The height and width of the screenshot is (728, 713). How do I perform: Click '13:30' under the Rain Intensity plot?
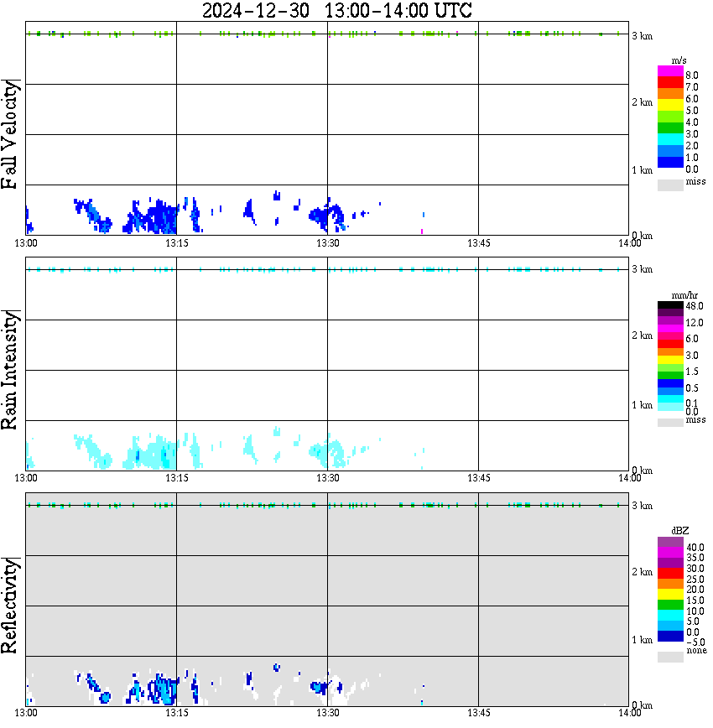[x=328, y=478]
